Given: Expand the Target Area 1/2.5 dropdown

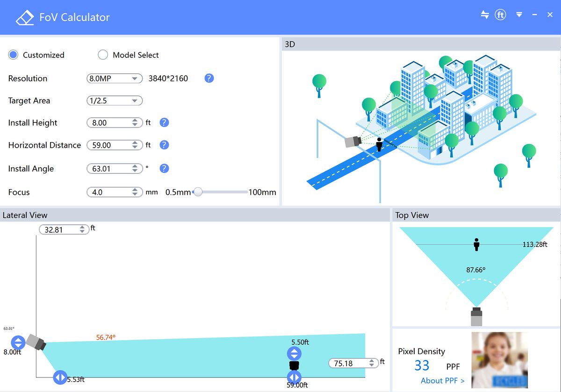Looking at the screenshot, I should [115, 100].
